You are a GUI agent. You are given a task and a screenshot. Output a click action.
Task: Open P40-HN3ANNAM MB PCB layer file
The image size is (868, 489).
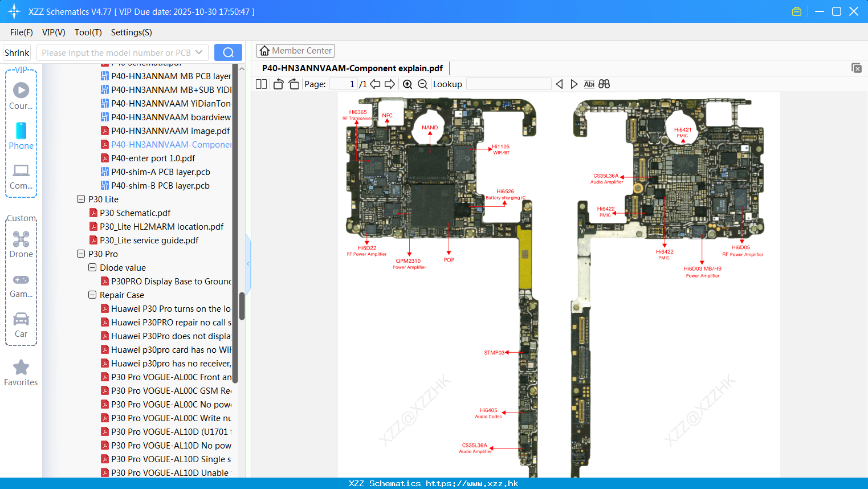[x=166, y=76]
